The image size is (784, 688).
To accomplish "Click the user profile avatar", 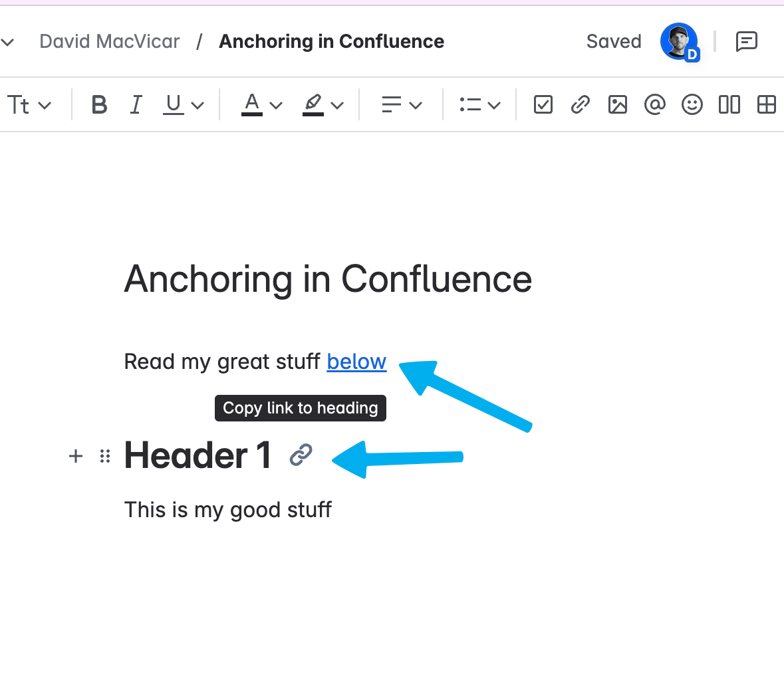I will tap(679, 41).
